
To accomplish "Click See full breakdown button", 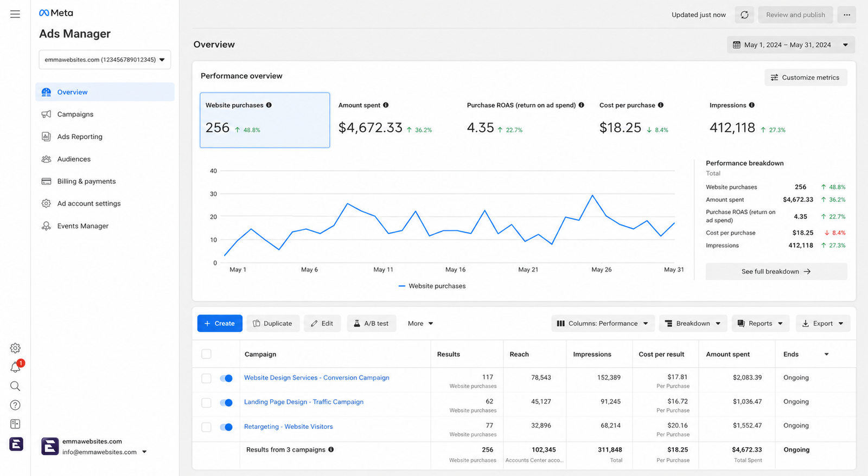I will point(776,272).
